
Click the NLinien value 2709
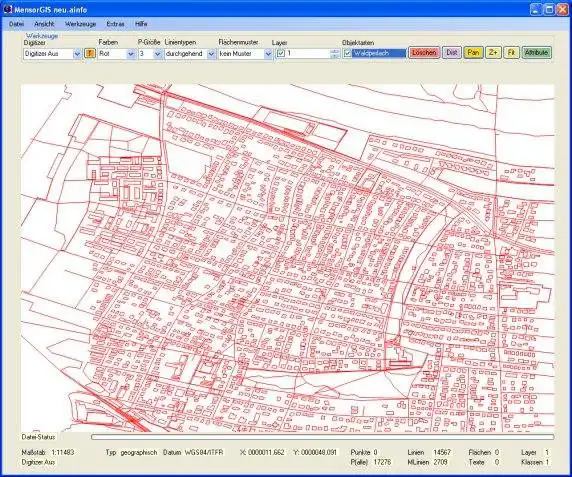point(440,462)
